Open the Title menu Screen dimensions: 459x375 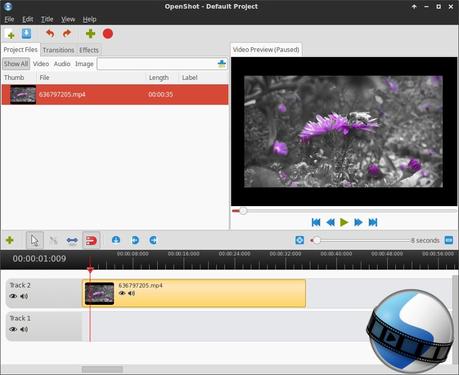pyautogui.click(x=47, y=19)
